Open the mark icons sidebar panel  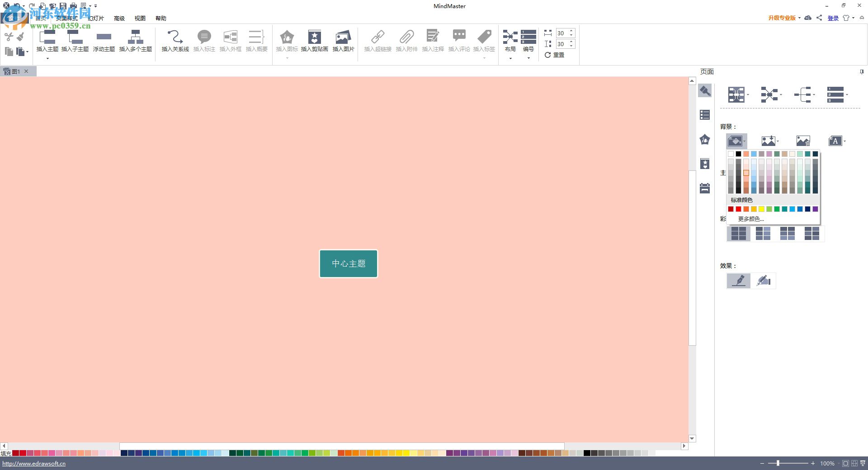705,139
